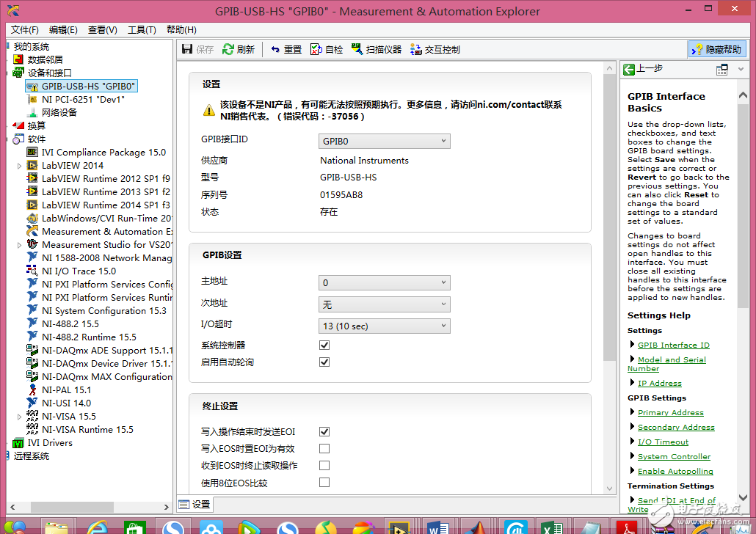This screenshot has height=534, width=756.
Task: Open GPIB Interface ID help link
Action: (x=674, y=345)
